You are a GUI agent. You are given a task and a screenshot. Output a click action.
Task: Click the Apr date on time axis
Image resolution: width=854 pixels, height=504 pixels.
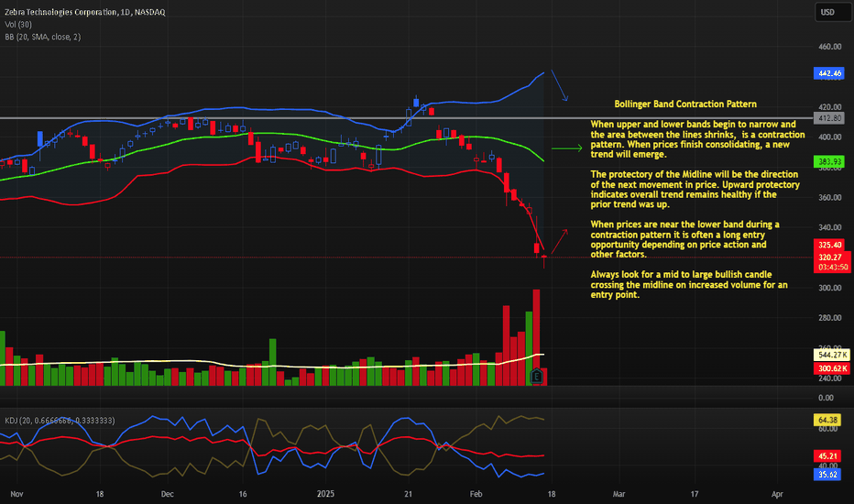pos(777,494)
